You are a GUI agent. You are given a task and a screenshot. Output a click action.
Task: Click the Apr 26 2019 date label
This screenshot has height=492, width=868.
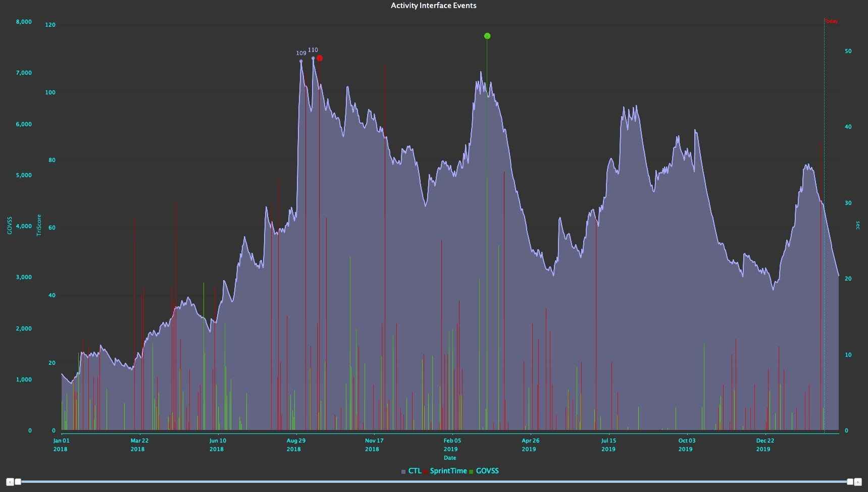coord(530,445)
